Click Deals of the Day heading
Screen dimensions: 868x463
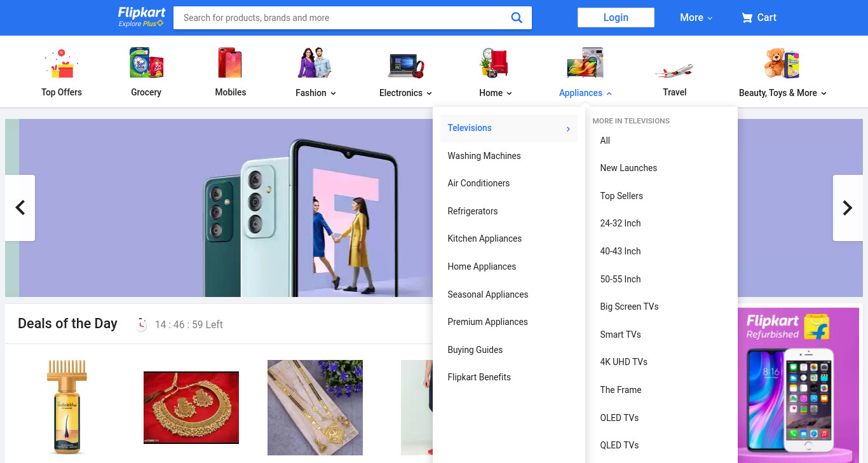[x=67, y=324]
